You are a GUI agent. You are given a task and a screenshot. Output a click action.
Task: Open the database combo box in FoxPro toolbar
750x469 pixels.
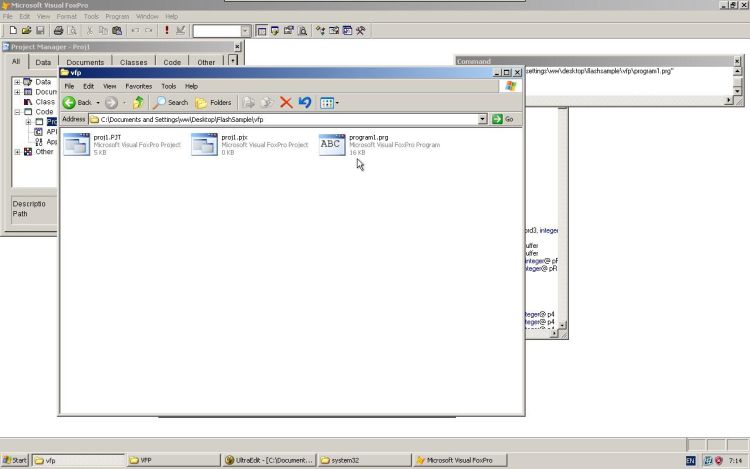[245, 31]
